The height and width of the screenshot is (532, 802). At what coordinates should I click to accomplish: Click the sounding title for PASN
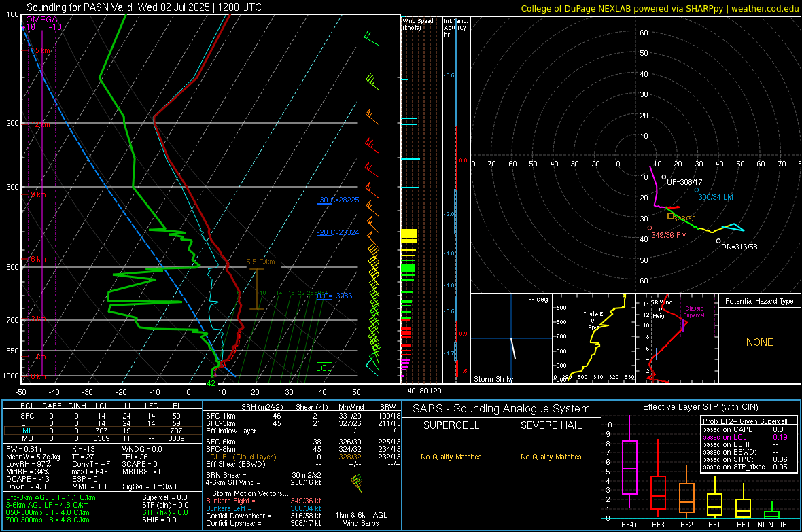[x=143, y=7]
